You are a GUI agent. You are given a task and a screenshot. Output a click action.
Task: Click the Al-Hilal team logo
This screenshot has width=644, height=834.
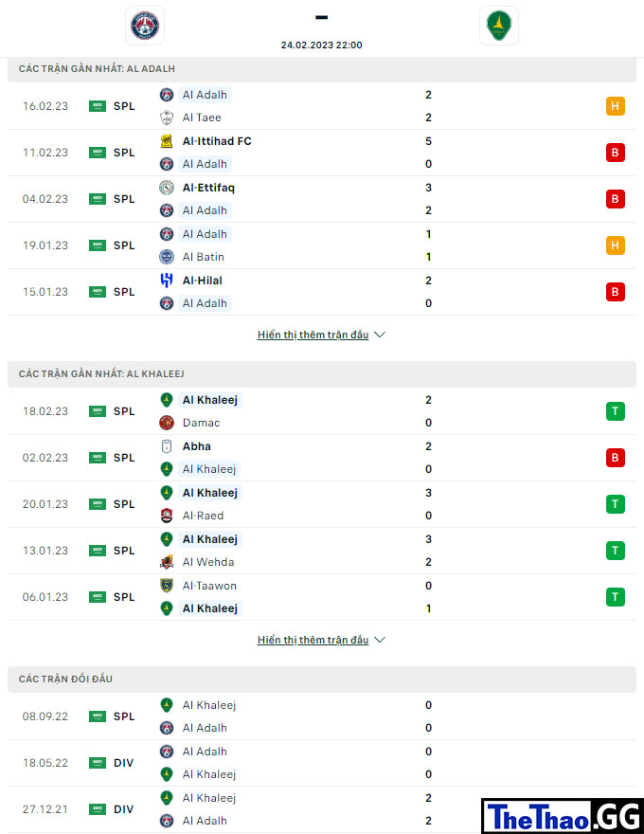click(x=167, y=281)
